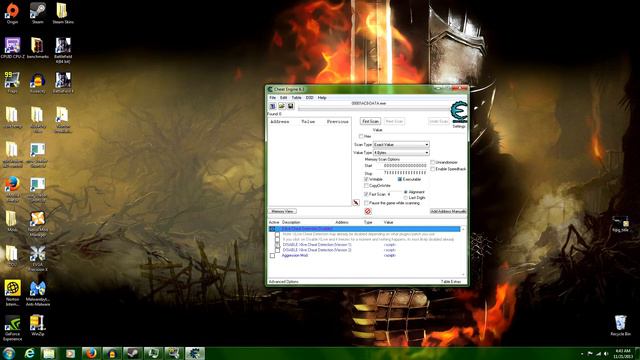Screen dimensions: 640x360
Task: Activate the Aggression Mod script checkbox
Action: pyautogui.click(x=272, y=256)
